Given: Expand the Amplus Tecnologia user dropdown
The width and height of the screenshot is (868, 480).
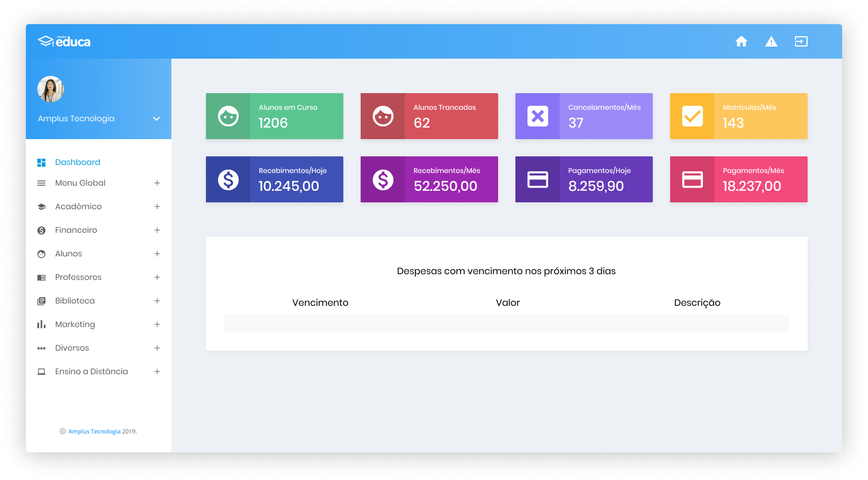Looking at the screenshot, I should pyautogui.click(x=156, y=118).
